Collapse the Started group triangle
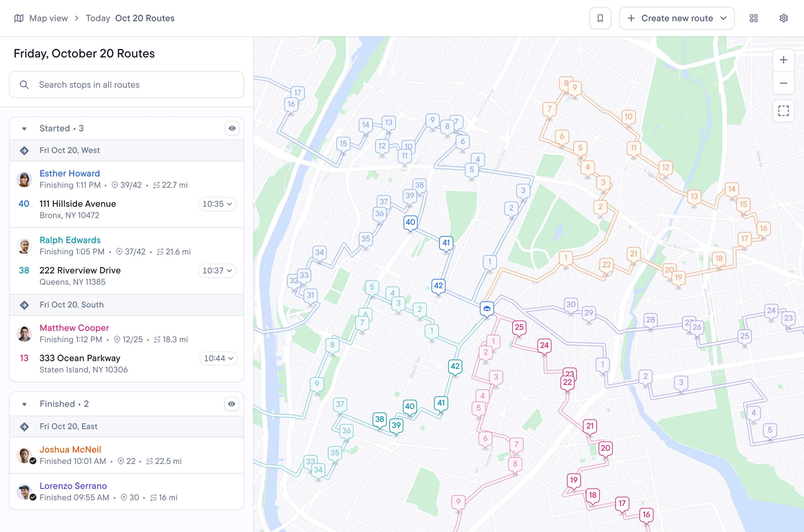 tap(24, 129)
